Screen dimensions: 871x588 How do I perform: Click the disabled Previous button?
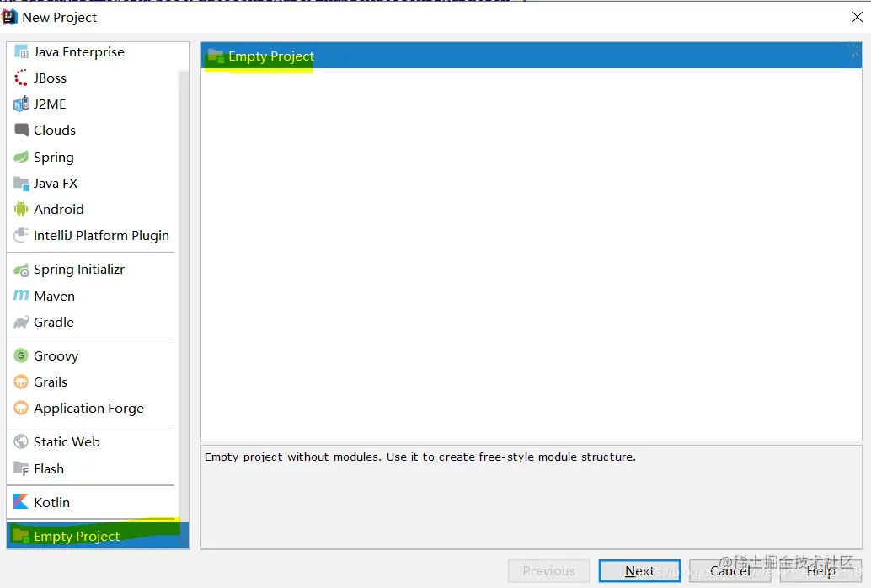549,571
